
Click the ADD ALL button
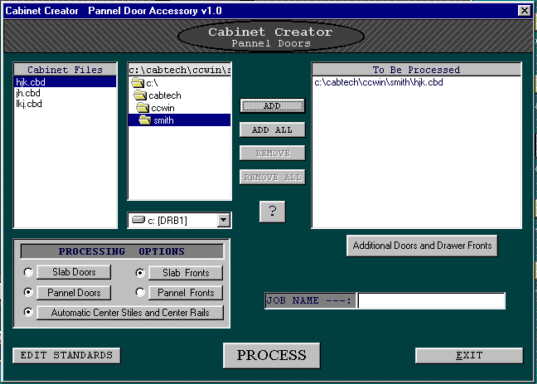point(272,130)
